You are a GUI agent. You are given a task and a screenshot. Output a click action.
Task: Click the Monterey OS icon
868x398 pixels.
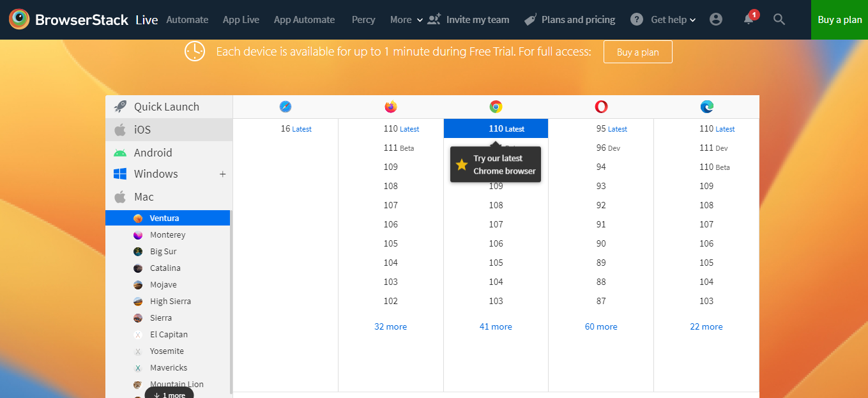138,235
